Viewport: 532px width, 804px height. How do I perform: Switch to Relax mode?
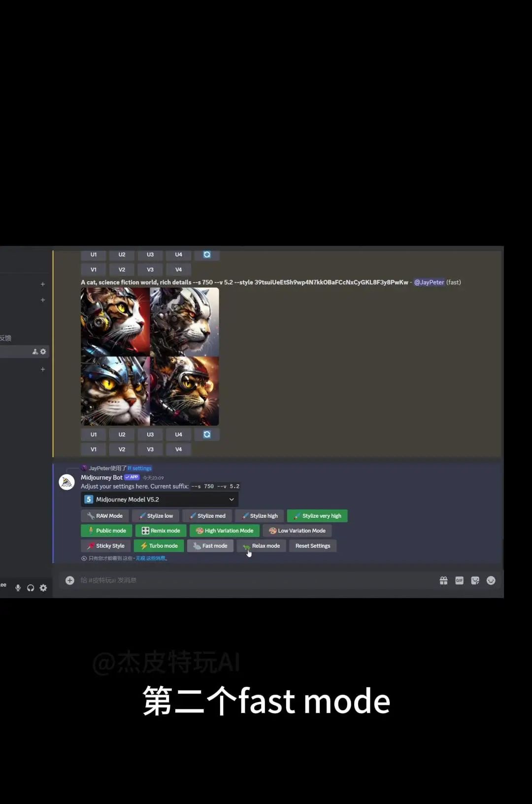(x=262, y=546)
